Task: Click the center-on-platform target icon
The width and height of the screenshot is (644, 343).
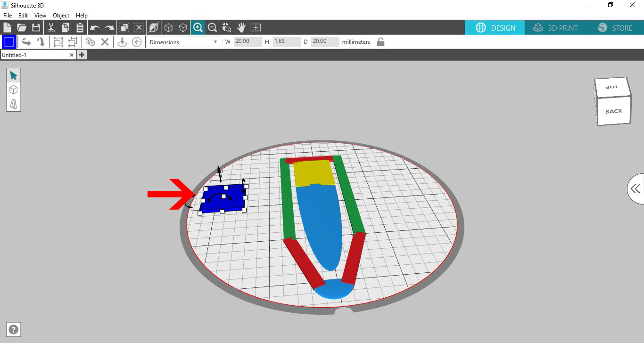Action: 137,42
